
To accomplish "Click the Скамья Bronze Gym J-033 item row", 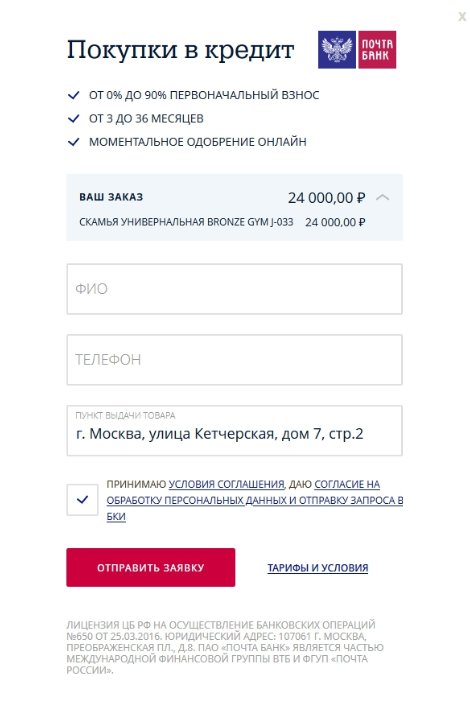I will 222,222.
